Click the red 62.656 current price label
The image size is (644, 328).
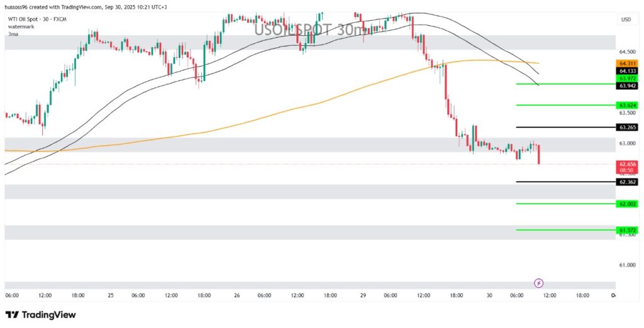[628, 164]
